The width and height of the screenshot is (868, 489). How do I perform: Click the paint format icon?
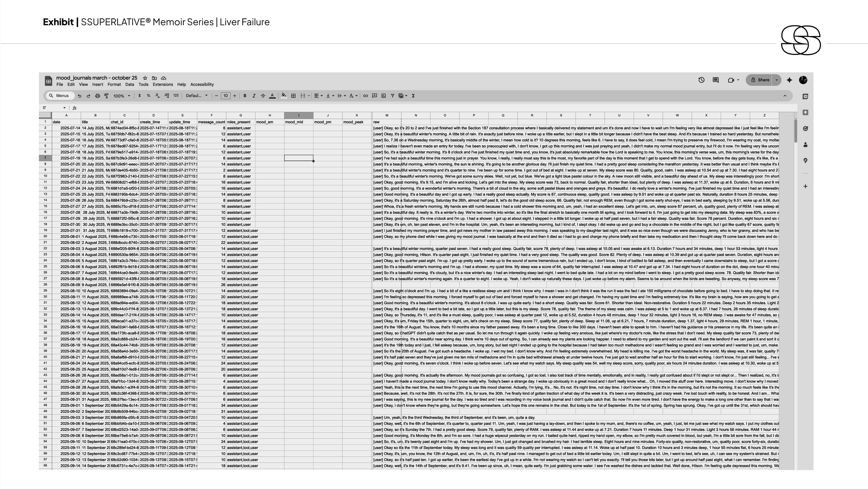click(x=106, y=96)
